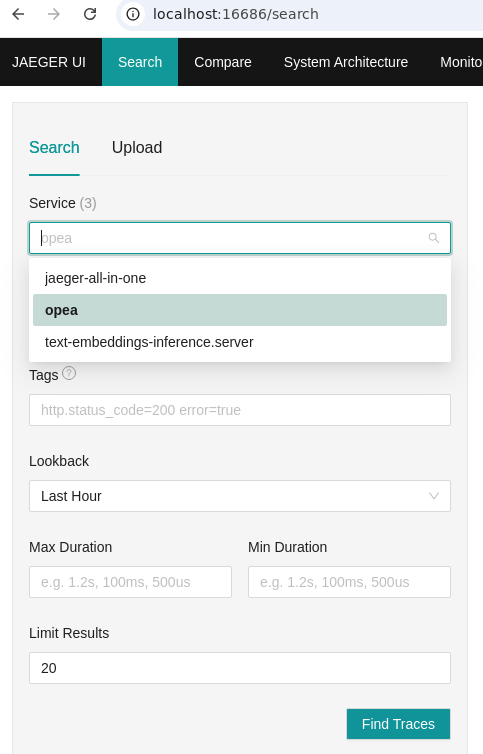This screenshot has height=754, width=483.
Task: Click the Min Duration input field
Action: click(x=349, y=582)
